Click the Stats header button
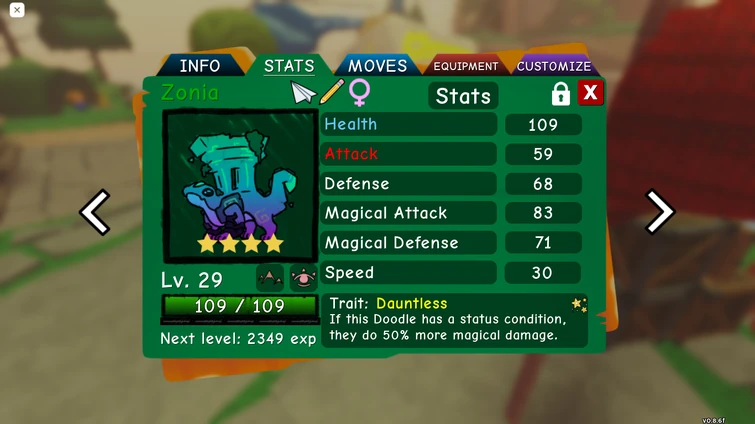The height and width of the screenshot is (424, 755). 463,96
